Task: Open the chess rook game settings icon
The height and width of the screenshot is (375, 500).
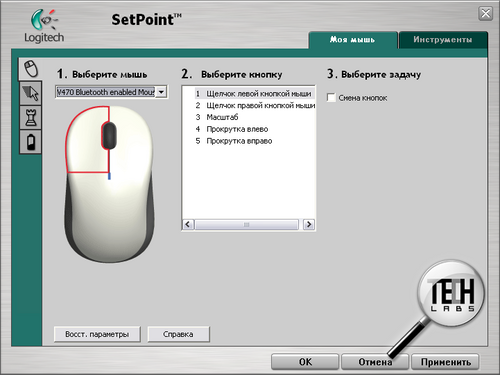Action: pos(31,118)
